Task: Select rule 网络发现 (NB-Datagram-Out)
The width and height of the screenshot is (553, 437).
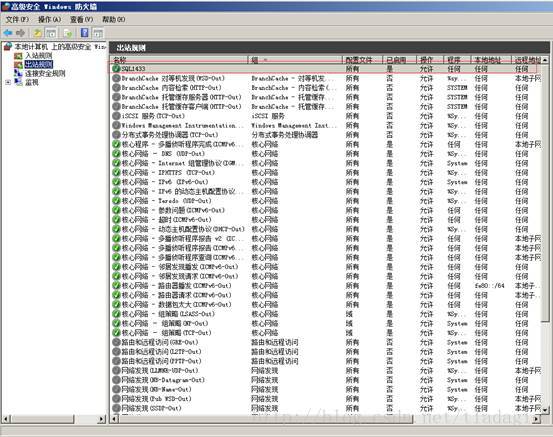Action: coord(163,380)
